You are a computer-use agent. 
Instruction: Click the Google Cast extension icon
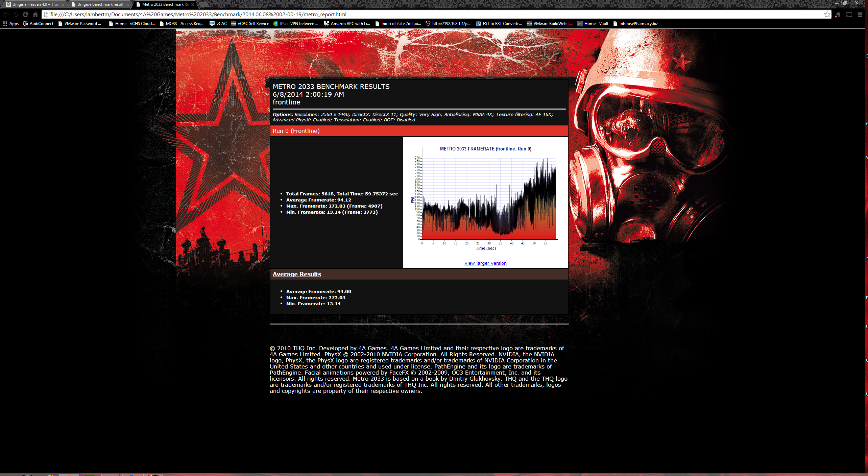tap(849, 15)
